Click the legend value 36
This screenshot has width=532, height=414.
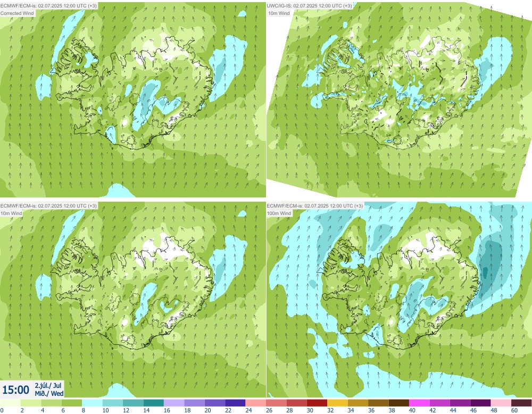pyautogui.click(x=371, y=410)
